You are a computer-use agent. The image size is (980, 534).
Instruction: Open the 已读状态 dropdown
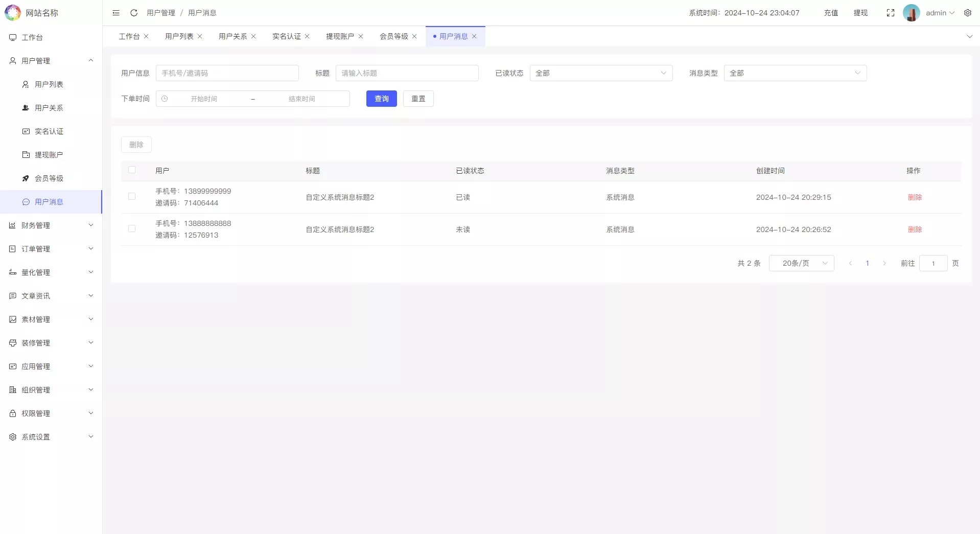pyautogui.click(x=601, y=73)
